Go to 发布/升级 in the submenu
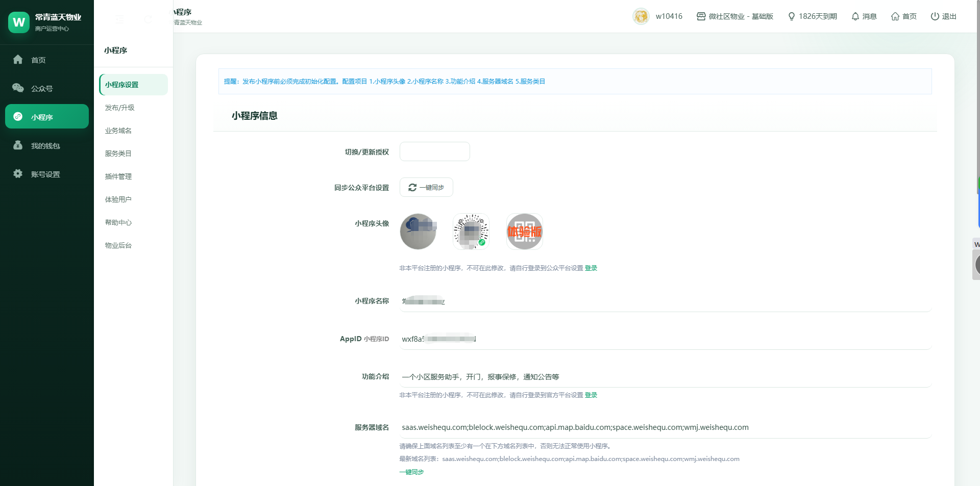The height and width of the screenshot is (486, 980). (134, 108)
